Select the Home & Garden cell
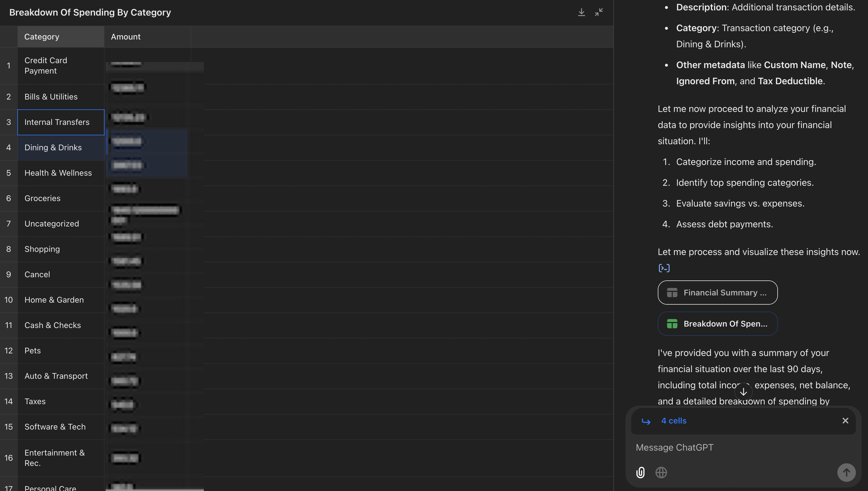Viewport: 868px width, 491px height. pos(61,300)
